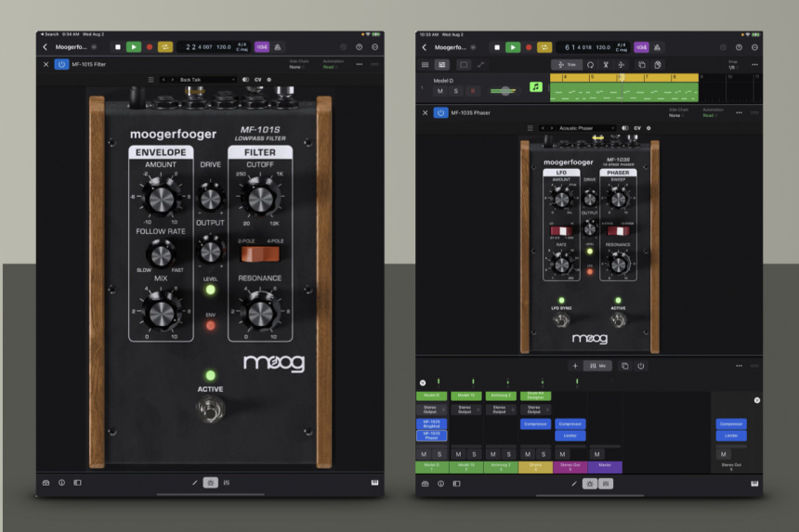Open the Back Talk preset dropdown
Screen dimensions: 799x532
(x=207, y=80)
